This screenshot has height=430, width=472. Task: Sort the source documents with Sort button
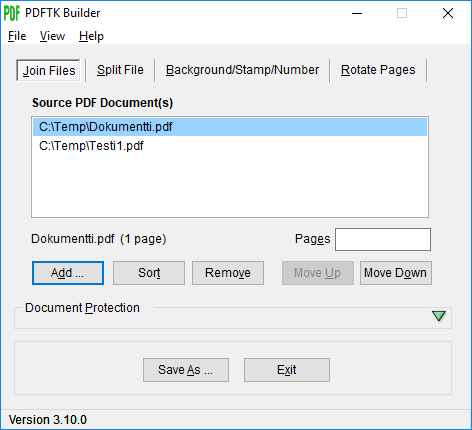point(149,273)
